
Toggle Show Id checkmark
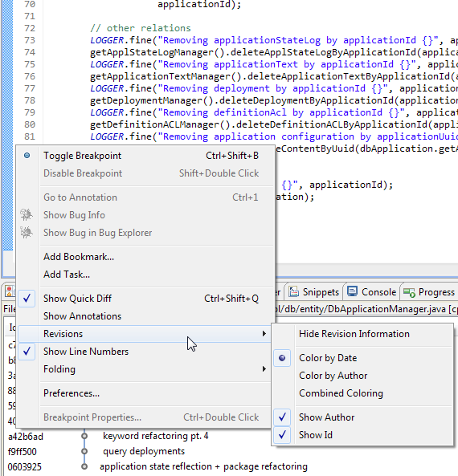tap(282, 435)
